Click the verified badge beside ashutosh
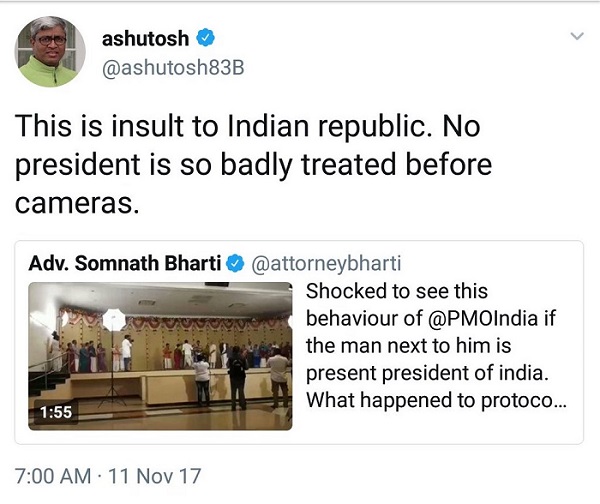600x504 pixels. click(205, 39)
